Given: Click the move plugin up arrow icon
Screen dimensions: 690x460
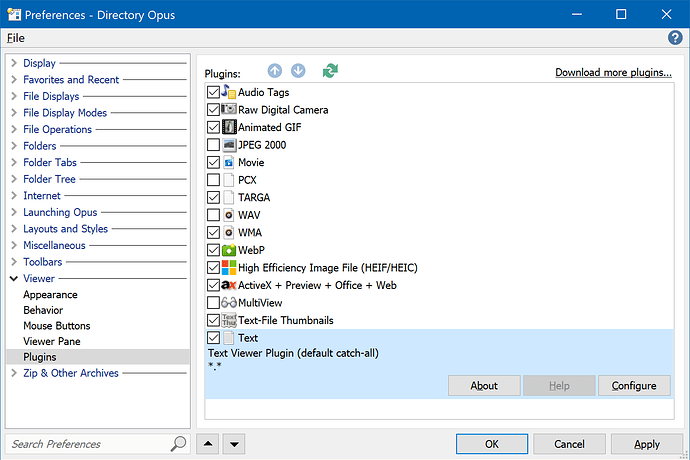Looking at the screenshot, I should pos(275,71).
